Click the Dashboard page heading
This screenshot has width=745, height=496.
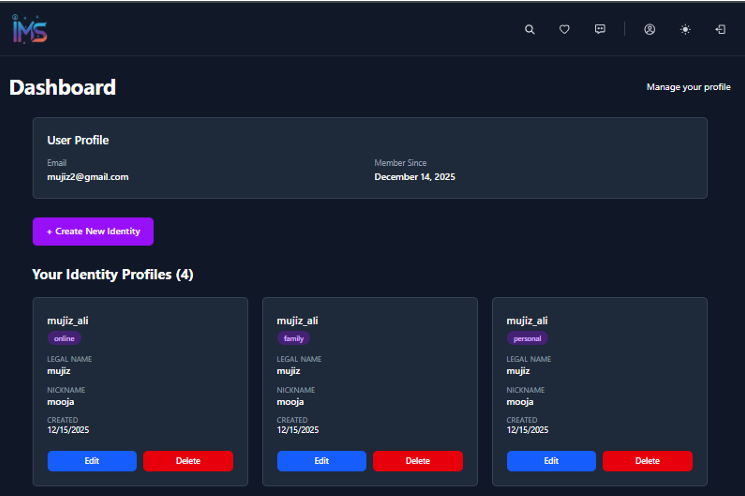pos(62,88)
